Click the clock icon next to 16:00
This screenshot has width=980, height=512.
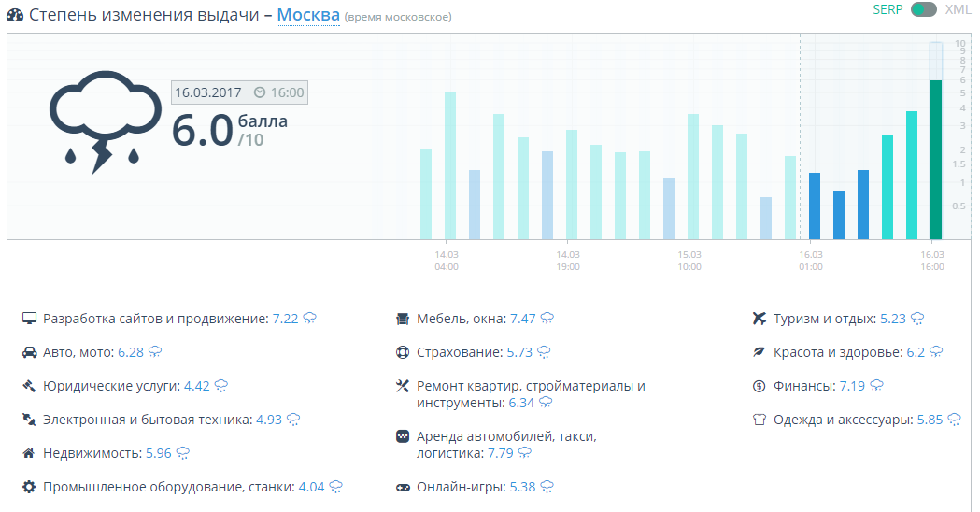point(260,92)
